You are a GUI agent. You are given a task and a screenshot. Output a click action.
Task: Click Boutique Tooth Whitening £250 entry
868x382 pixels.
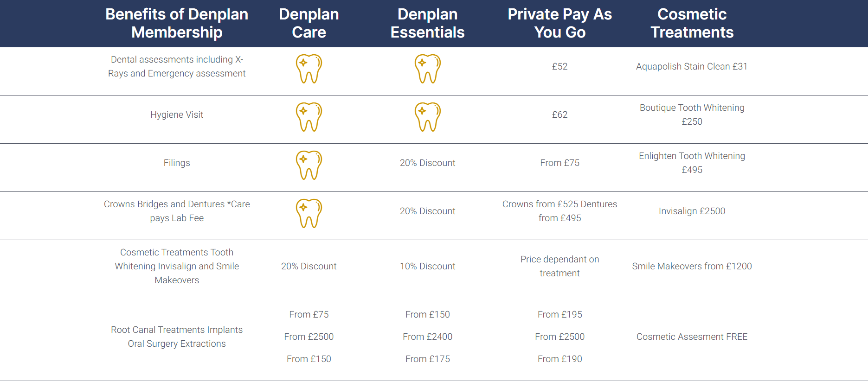tap(692, 115)
